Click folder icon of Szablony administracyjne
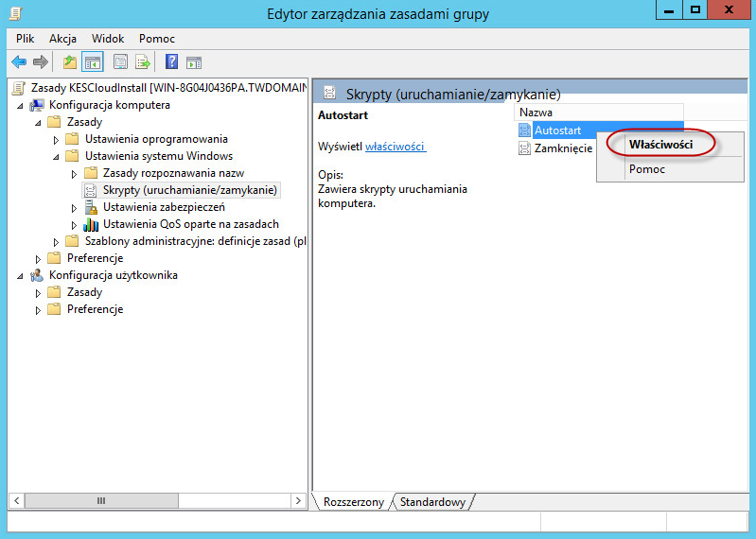 (72, 241)
